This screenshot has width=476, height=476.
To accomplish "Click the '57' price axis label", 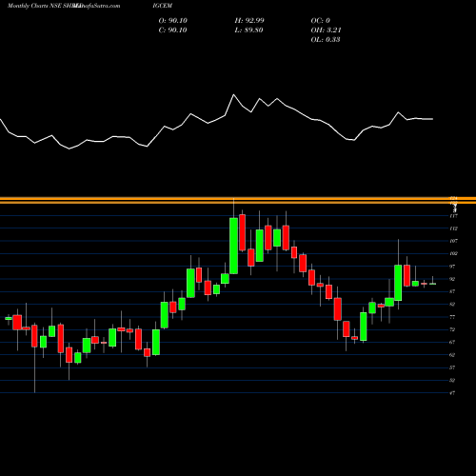I will pos(452,367).
